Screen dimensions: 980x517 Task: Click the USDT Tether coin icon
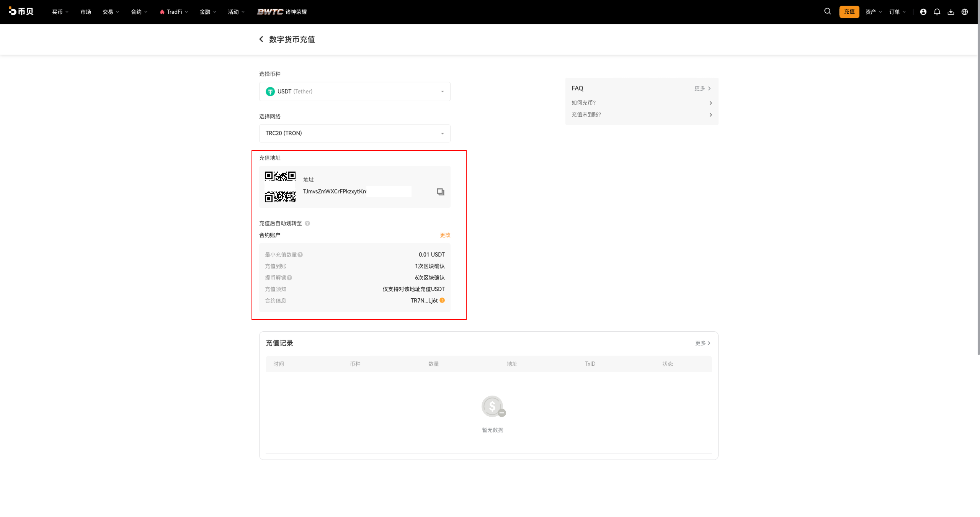[270, 92]
